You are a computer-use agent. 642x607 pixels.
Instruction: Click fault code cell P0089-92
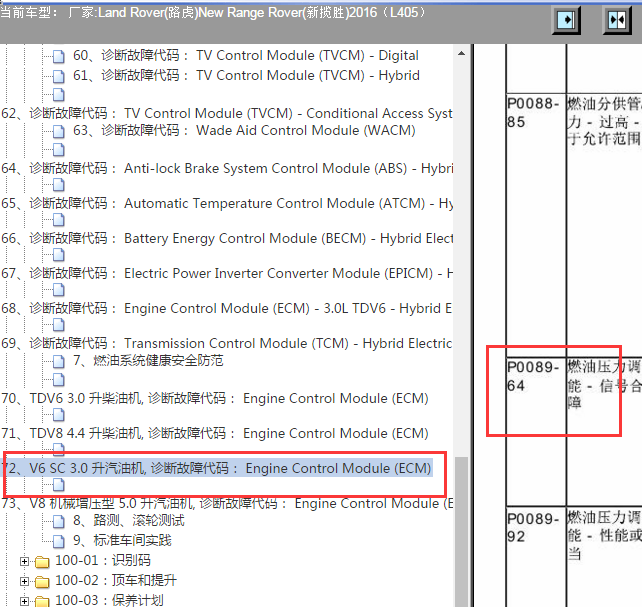click(536, 557)
